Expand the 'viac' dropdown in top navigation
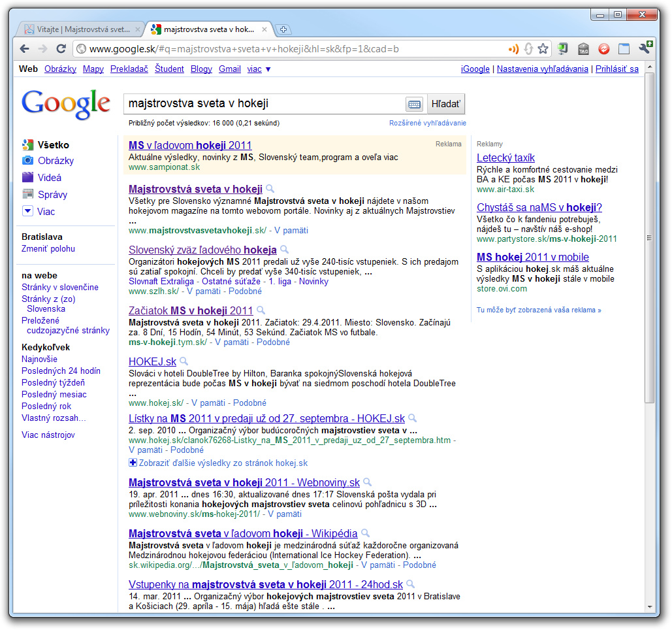 [x=259, y=69]
